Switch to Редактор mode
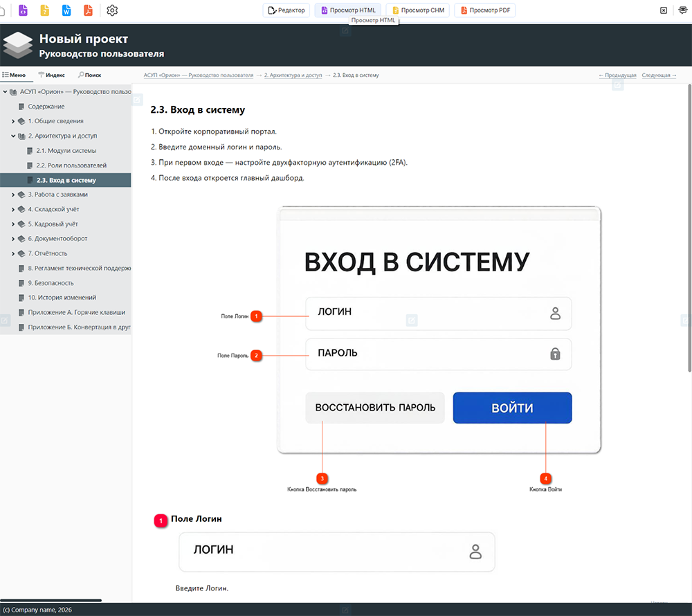 click(286, 10)
